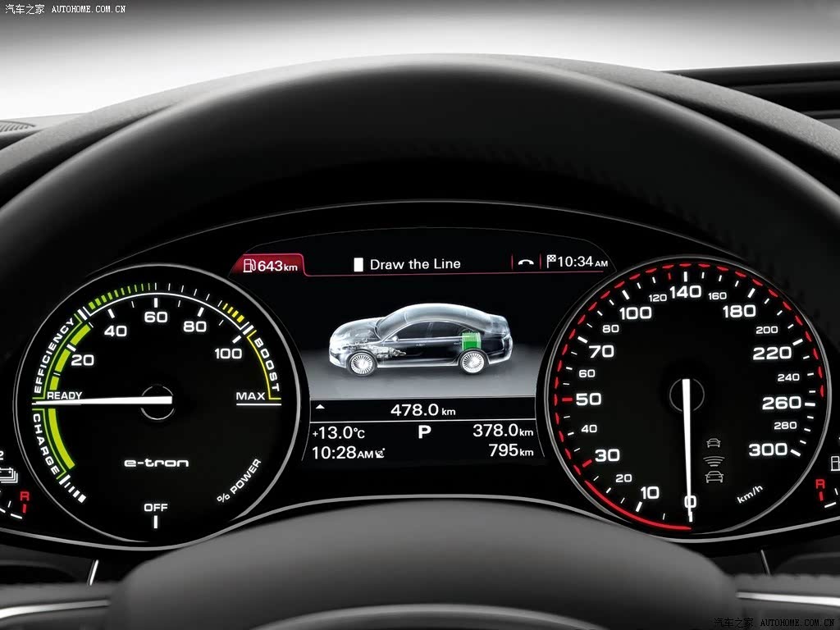Select the 478.0 km distance reading
This screenshot has height=630, width=840.
(x=422, y=410)
